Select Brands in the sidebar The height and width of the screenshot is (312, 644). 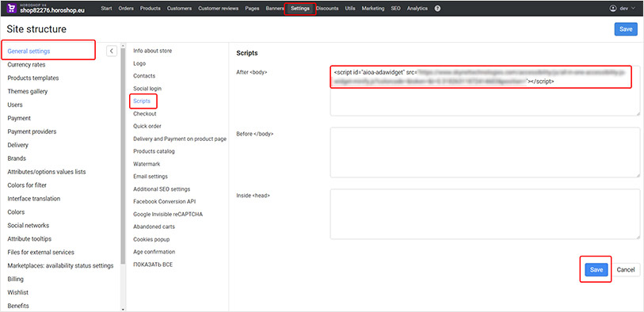coord(17,158)
